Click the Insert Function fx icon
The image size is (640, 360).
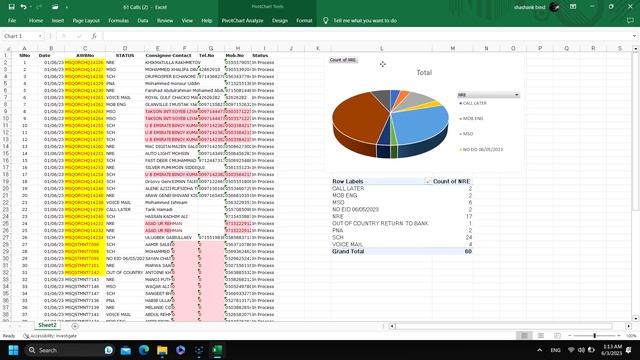(x=94, y=36)
